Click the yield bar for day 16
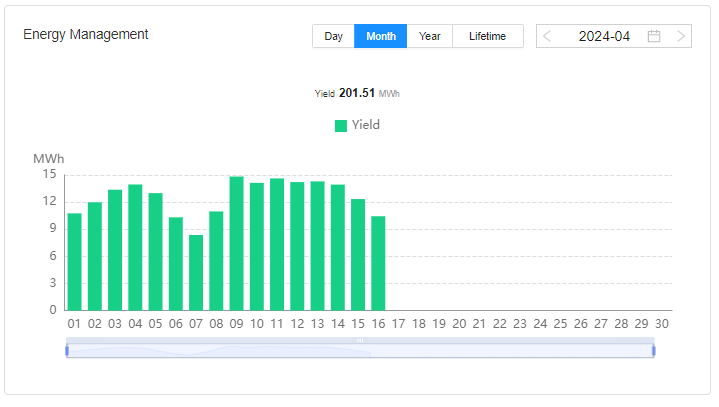This screenshot has width=719, height=407. (x=378, y=263)
